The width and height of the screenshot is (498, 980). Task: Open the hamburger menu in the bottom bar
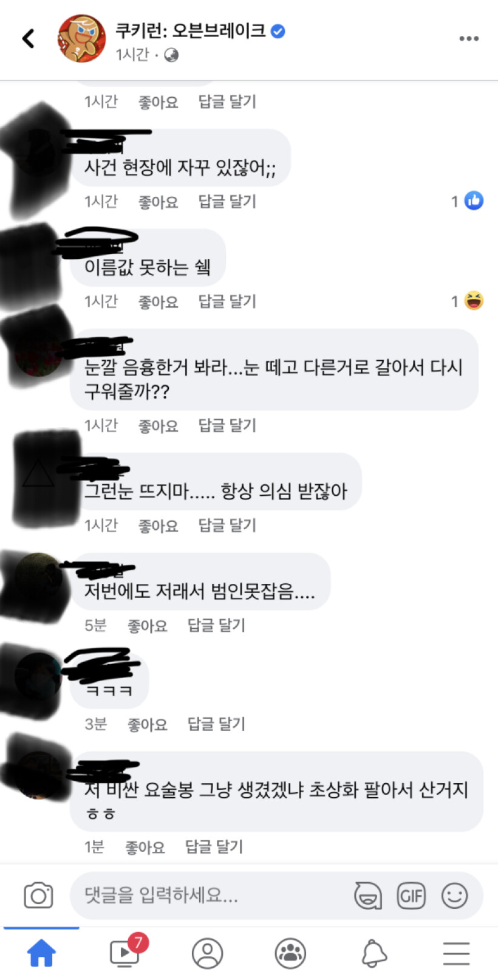coord(456,953)
